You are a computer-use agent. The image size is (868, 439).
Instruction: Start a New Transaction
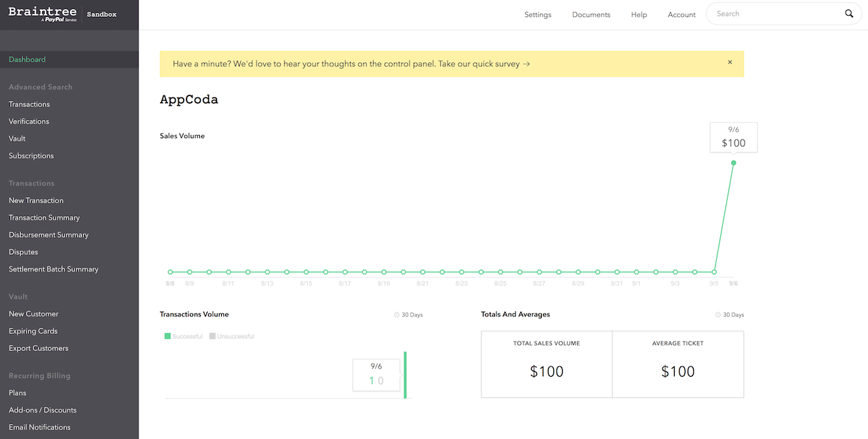(x=36, y=201)
